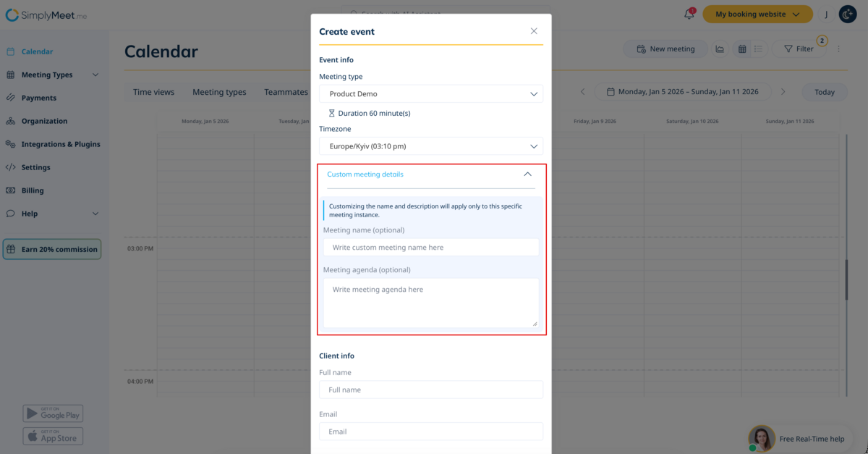Click the Google Play badge
The width and height of the screenshot is (868, 454).
53,413
